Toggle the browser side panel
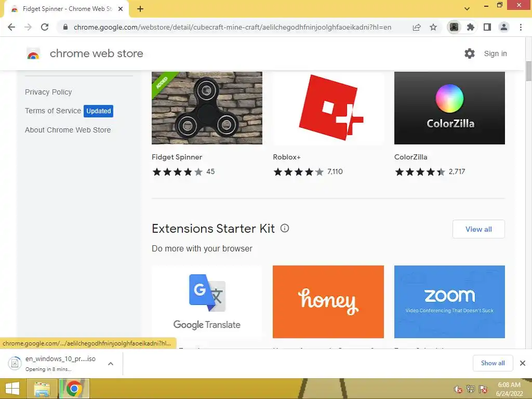 [487, 27]
